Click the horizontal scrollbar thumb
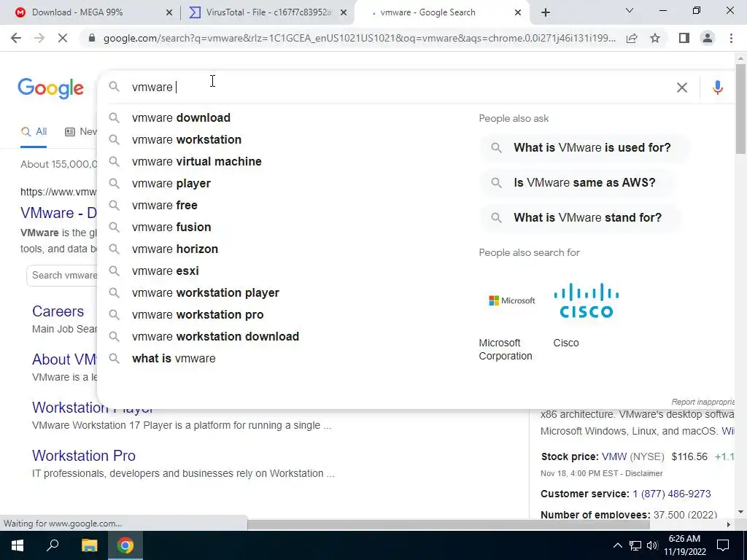This screenshot has width=747, height=560. pyautogui.click(x=449, y=524)
